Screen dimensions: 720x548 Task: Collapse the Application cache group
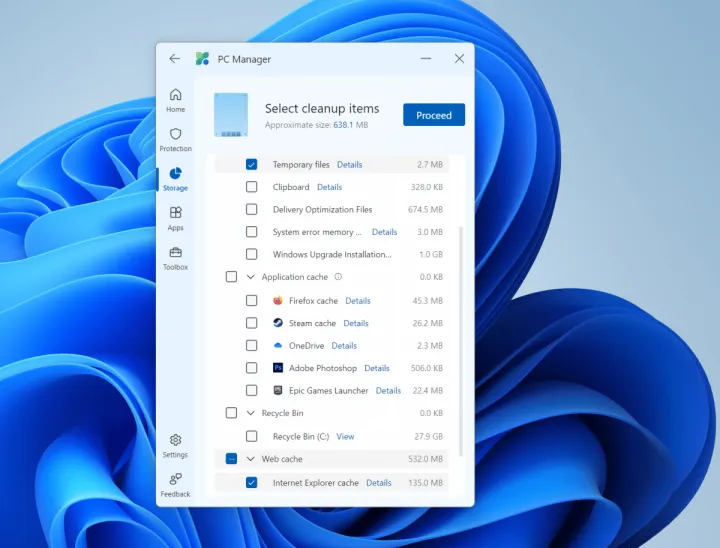point(251,277)
